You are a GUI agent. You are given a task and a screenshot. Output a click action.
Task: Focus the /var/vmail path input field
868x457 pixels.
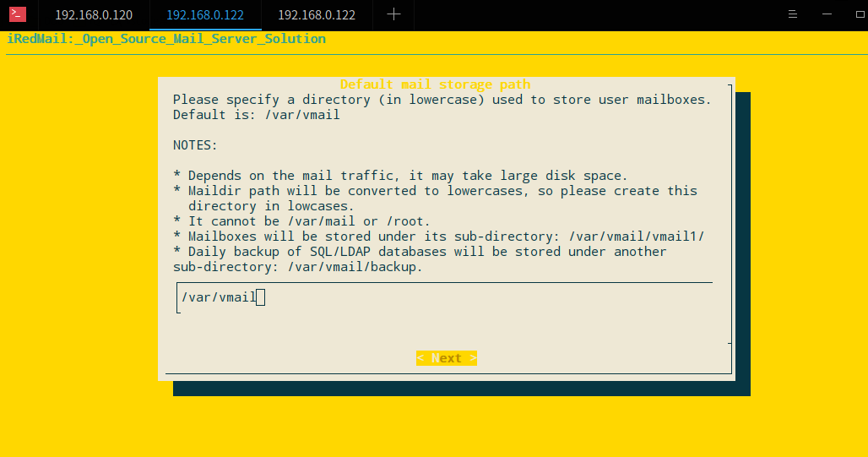click(x=444, y=297)
